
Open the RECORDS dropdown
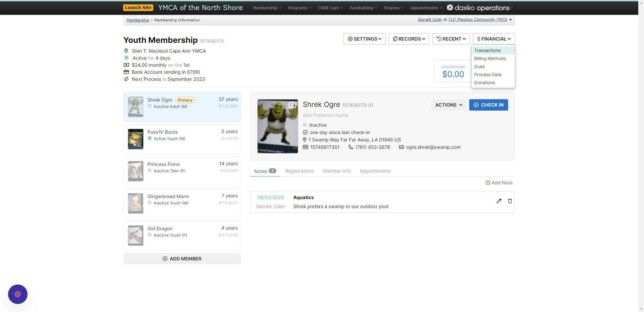tap(409, 39)
